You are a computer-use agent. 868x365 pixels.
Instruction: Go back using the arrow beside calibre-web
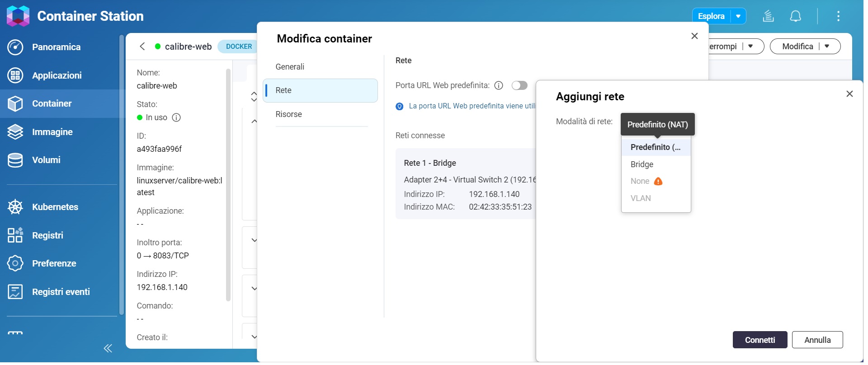[x=142, y=47]
